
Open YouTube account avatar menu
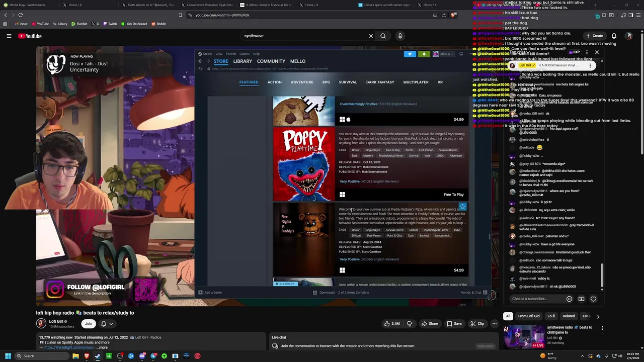click(629, 36)
